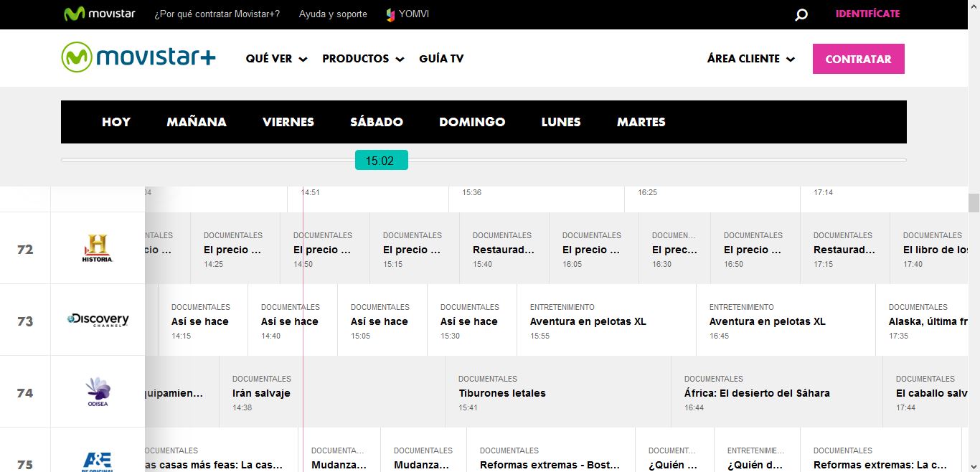Open Reformas extremas - Boston program on A&E
This screenshot has height=472, width=980.
pyautogui.click(x=551, y=450)
